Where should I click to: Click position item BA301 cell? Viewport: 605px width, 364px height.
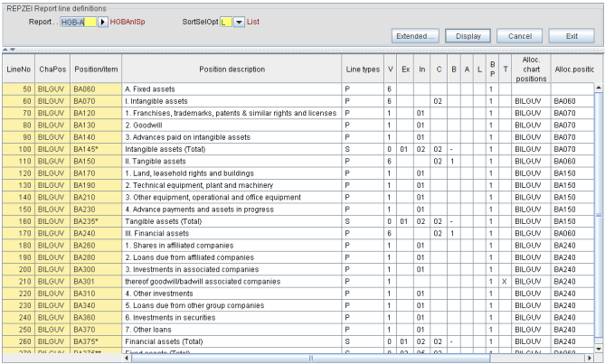96,281
